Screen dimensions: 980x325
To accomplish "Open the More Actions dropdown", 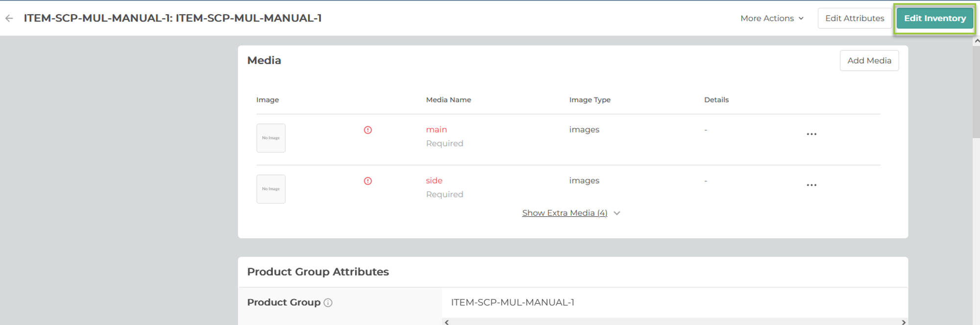I will (x=772, y=18).
